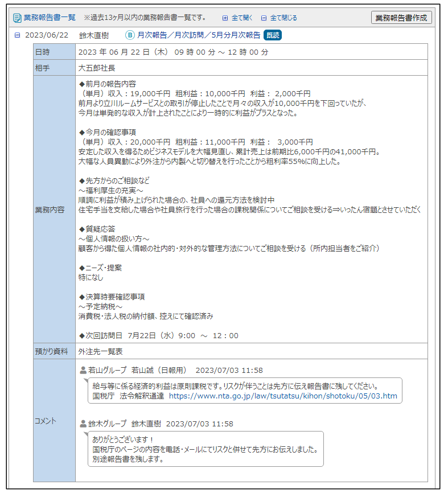Click the 業務報告書一覧 document icon

pyautogui.click(x=17, y=18)
